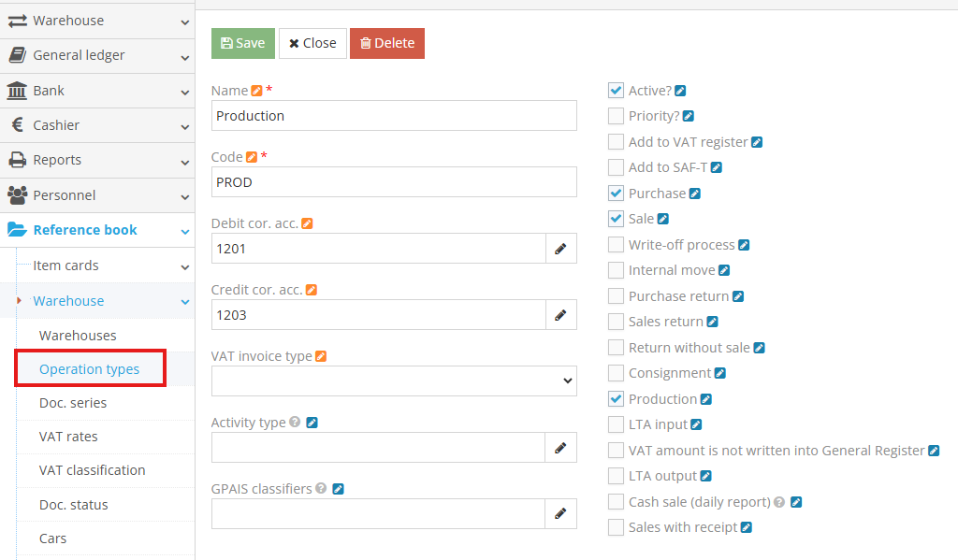Click the pencil button for GPAIS classifiers field

pyautogui.click(x=560, y=513)
